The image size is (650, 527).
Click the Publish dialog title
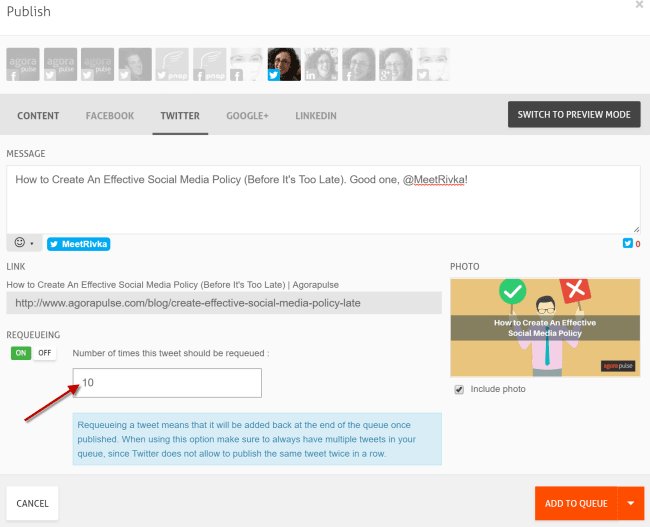tap(29, 12)
